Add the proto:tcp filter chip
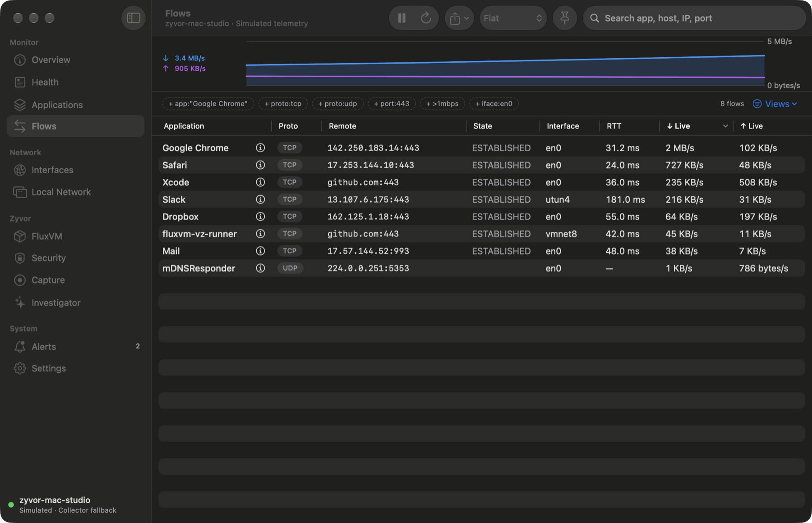This screenshot has height=523, width=812. (x=283, y=104)
